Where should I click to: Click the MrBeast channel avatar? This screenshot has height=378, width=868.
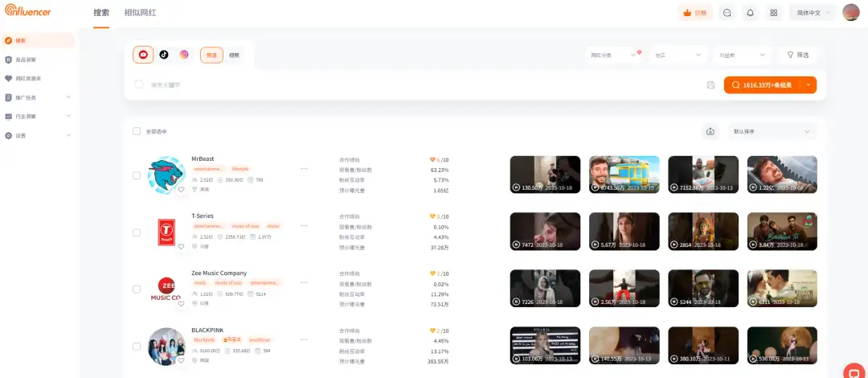point(166,175)
